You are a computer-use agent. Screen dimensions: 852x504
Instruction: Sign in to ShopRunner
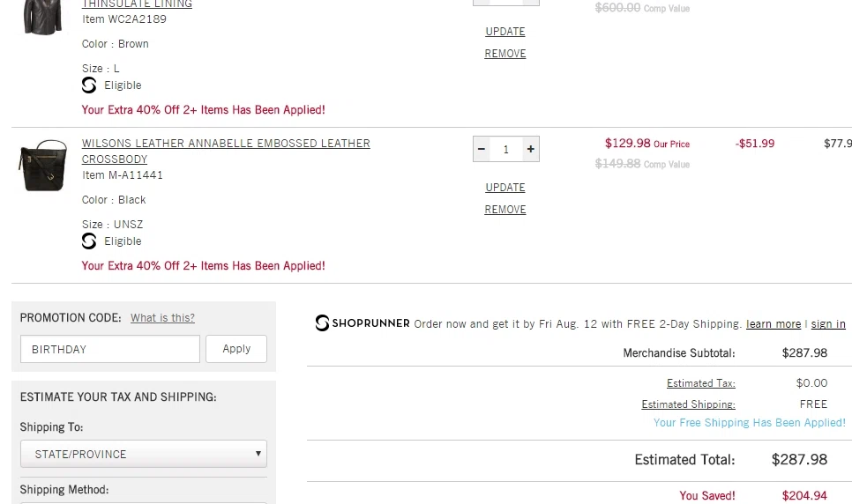click(828, 324)
